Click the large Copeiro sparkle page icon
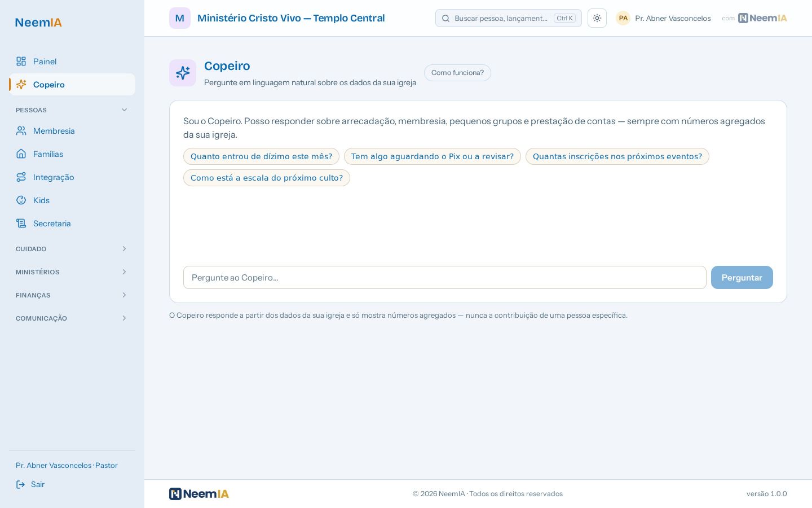This screenshot has height=508, width=812. 183,73
